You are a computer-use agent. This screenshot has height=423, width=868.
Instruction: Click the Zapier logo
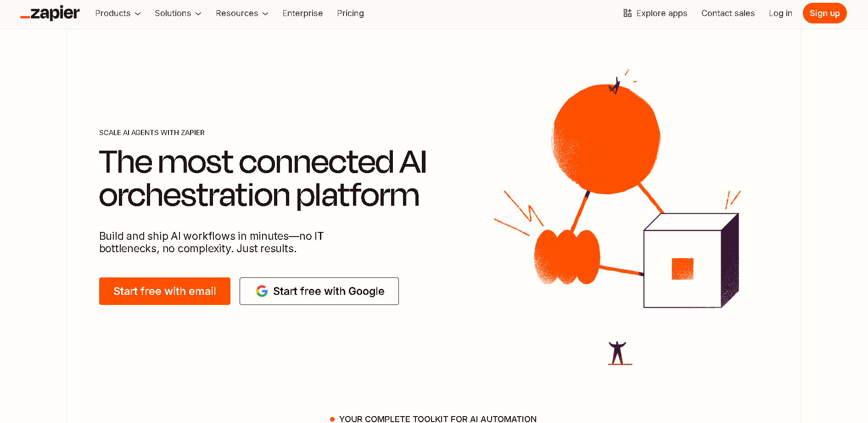pos(49,13)
